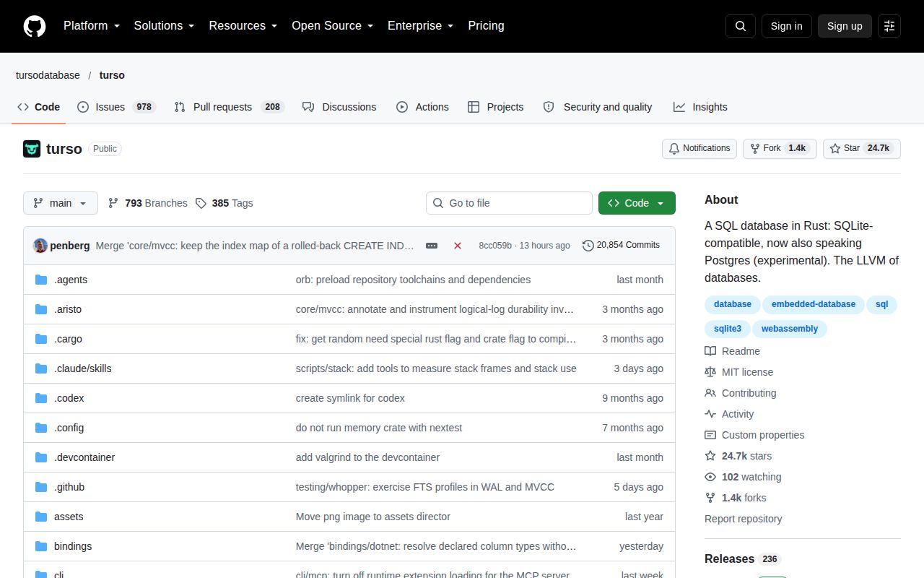The height and width of the screenshot is (578, 924).
Task: Click the bindings folder icon
Action: (41, 546)
